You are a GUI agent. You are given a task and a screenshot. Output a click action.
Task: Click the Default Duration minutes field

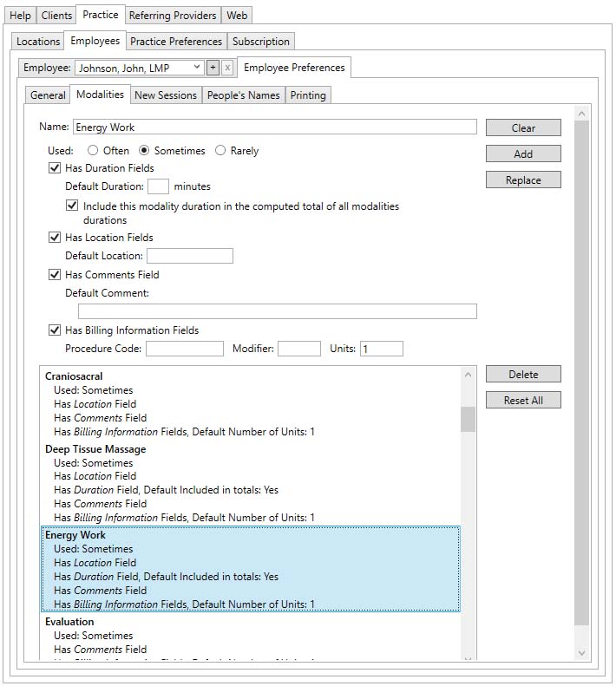tap(158, 186)
